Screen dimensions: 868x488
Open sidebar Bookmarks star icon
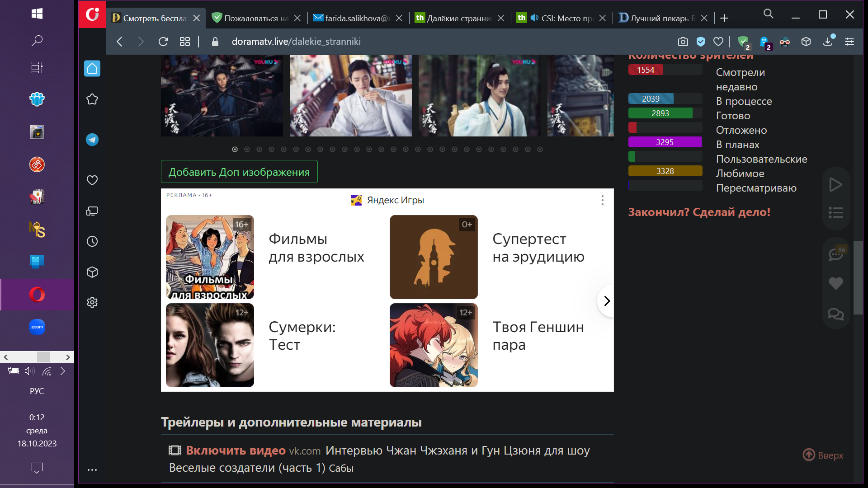92,99
